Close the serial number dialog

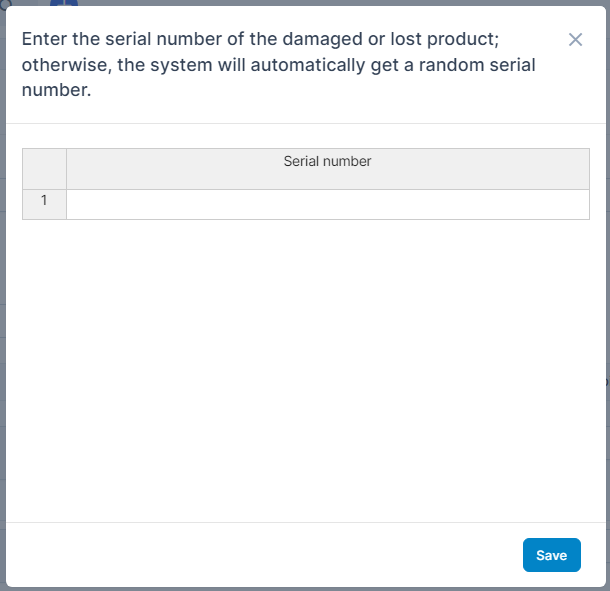tap(575, 40)
